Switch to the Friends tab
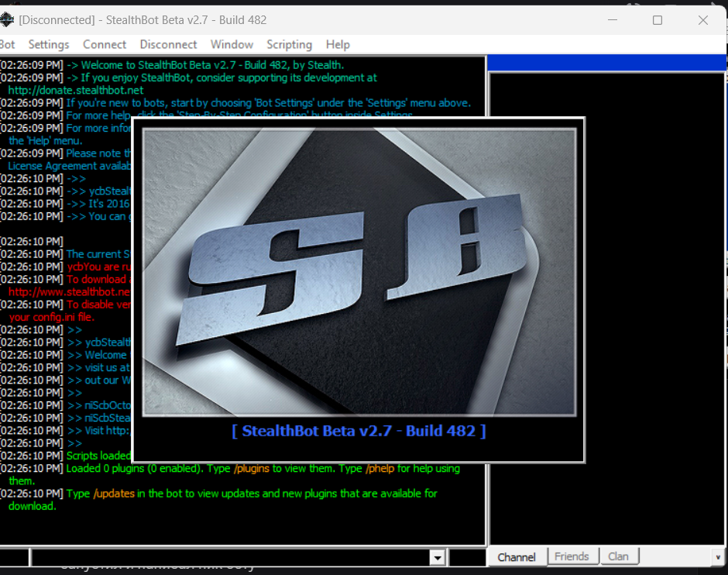This screenshot has width=728, height=575. coord(572,556)
